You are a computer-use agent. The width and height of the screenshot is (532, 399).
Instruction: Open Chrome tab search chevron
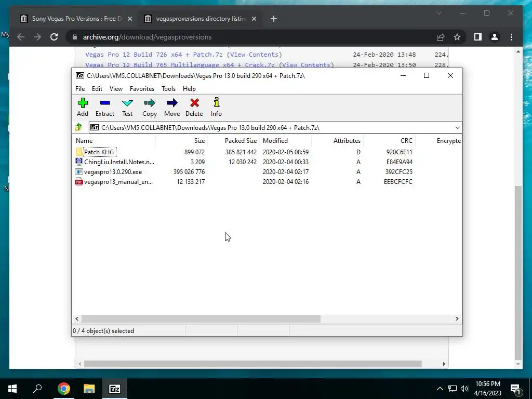(x=438, y=13)
